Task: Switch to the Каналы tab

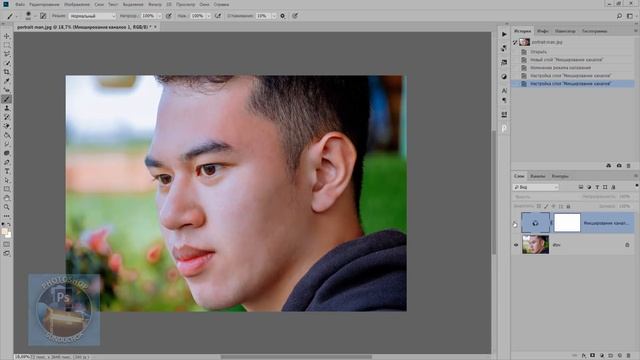Action: tap(538, 176)
